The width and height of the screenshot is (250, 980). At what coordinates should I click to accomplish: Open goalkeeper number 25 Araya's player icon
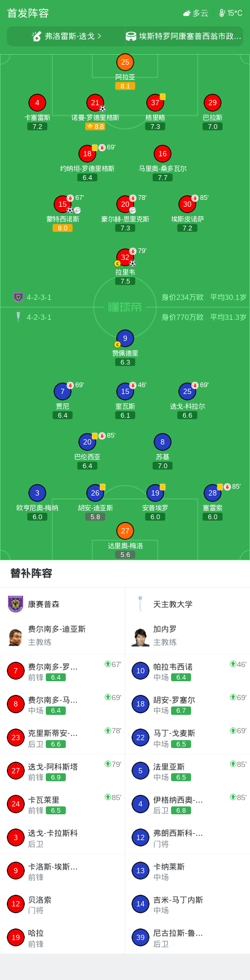click(125, 62)
